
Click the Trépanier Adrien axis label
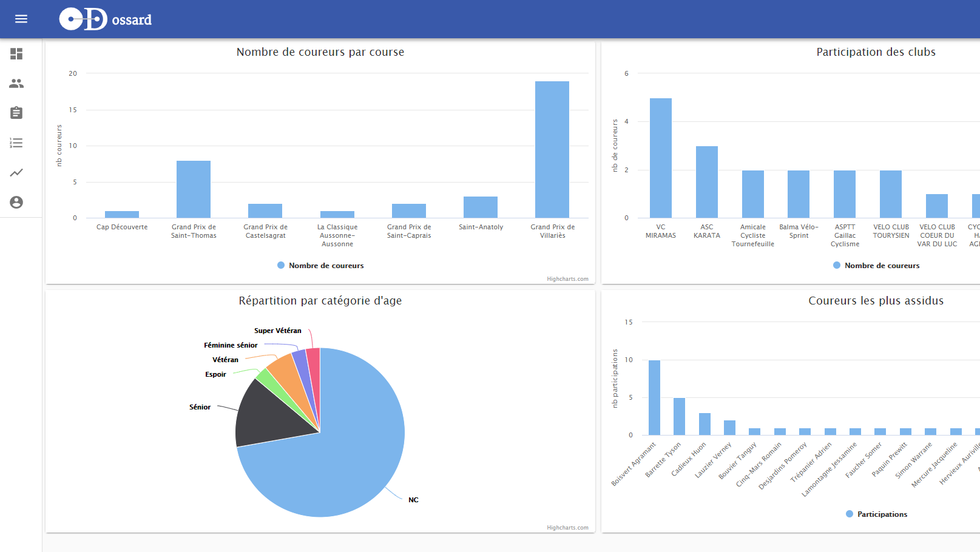pos(811,463)
